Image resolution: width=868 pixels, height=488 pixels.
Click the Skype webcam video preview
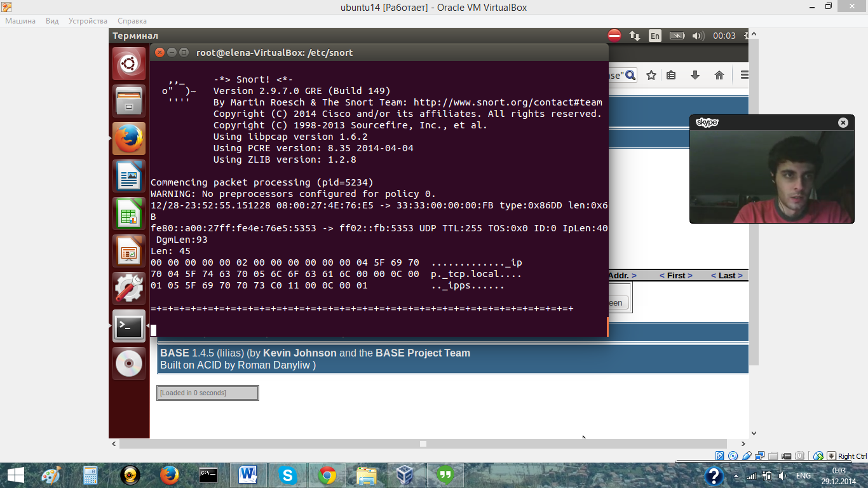click(x=772, y=177)
